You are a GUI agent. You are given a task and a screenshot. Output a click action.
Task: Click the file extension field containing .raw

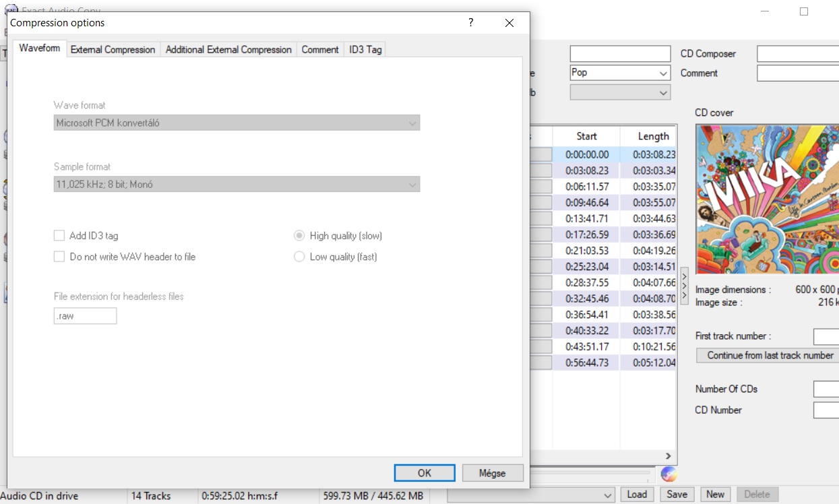click(86, 316)
